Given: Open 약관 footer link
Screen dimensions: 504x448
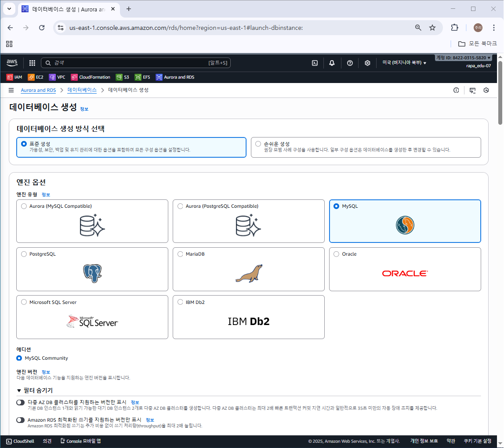Looking at the screenshot, I should [451, 441].
